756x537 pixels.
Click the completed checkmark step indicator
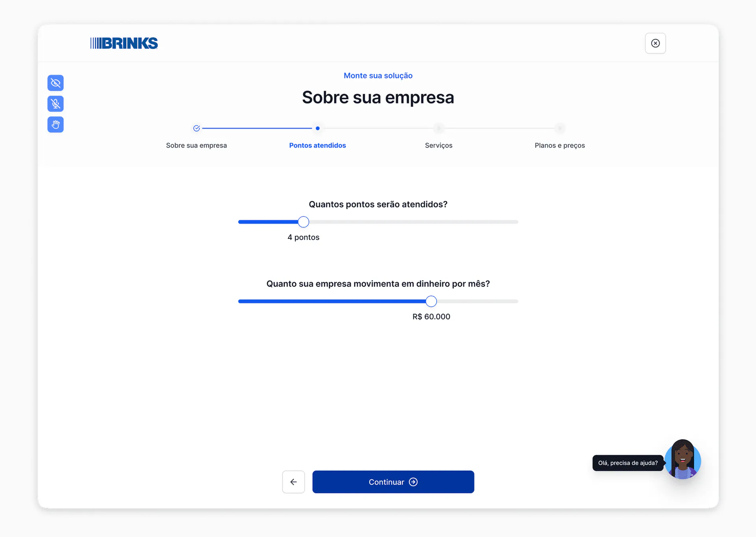click(x=196, y=128)
